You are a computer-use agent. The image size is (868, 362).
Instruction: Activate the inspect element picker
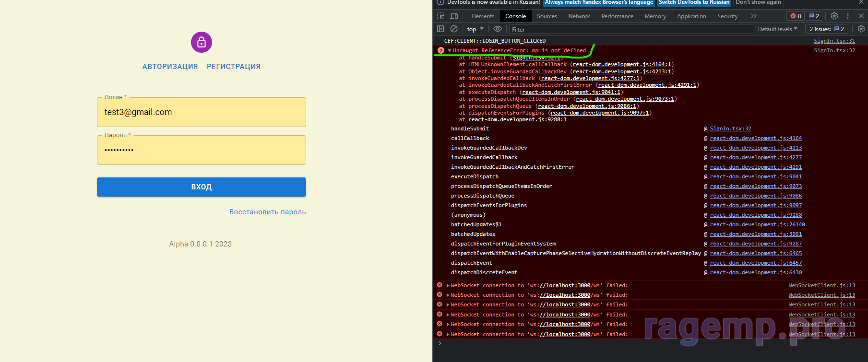(x=440, y=16)
